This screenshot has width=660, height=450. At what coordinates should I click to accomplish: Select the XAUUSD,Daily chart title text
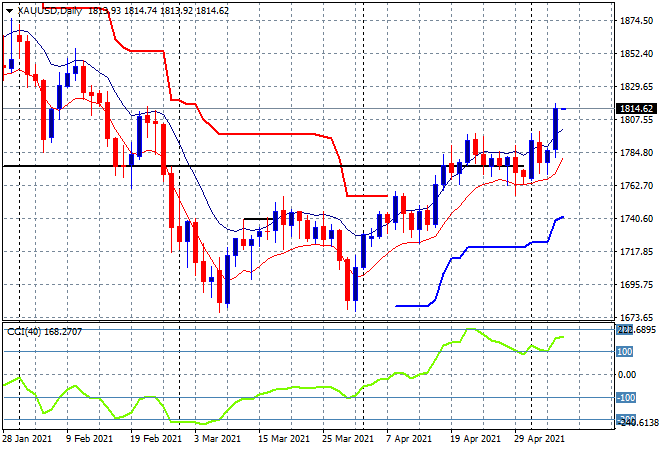point(50,11)
